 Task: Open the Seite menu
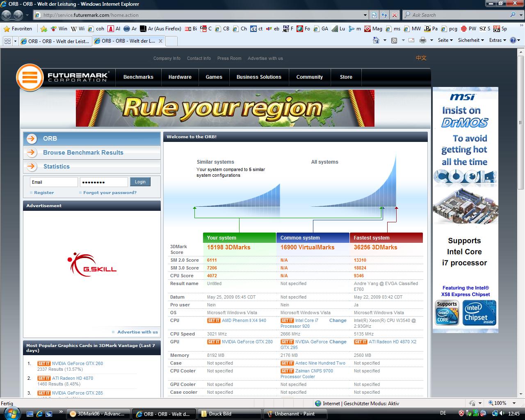click(x=445, y=40)
